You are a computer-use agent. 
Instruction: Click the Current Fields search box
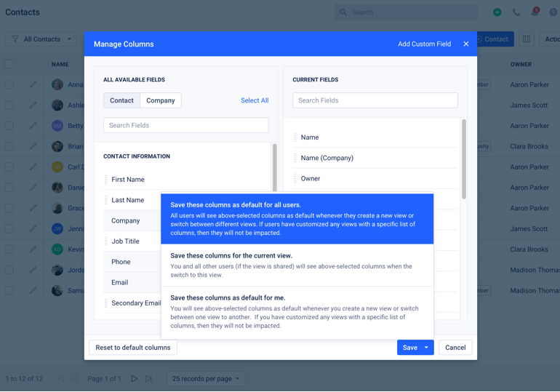coord(375,100)
